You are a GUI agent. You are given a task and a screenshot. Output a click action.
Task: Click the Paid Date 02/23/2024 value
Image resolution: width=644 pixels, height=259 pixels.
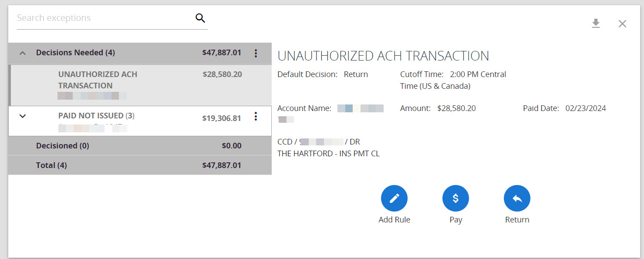click(x=586, y=108)
